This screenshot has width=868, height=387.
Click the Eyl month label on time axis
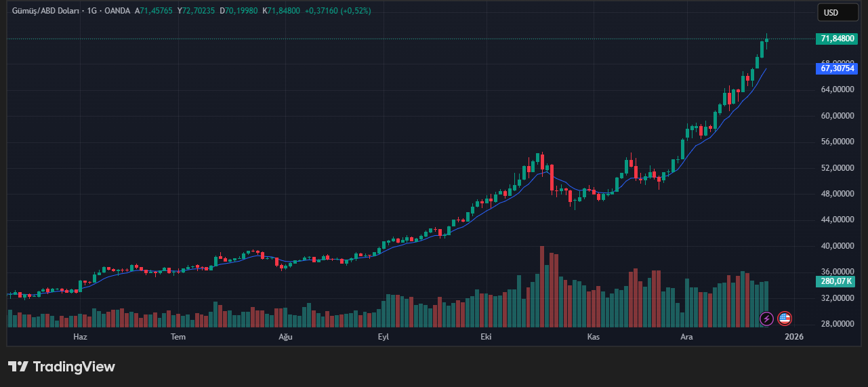(x=384, y=337)
